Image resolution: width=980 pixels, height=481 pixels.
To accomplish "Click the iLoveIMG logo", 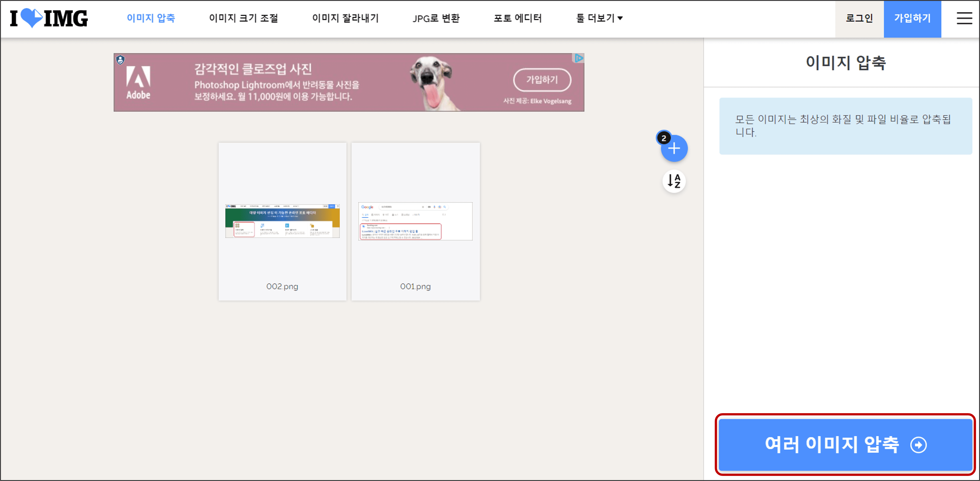I will click(49, 18).
